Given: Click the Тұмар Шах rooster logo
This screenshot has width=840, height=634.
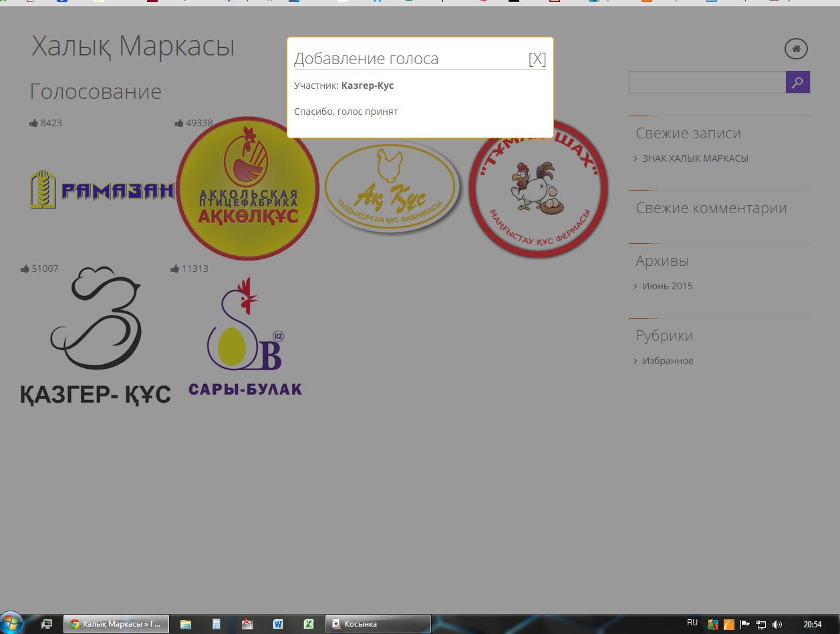Looking at the screenshot, I should click(x=539, y=188).
